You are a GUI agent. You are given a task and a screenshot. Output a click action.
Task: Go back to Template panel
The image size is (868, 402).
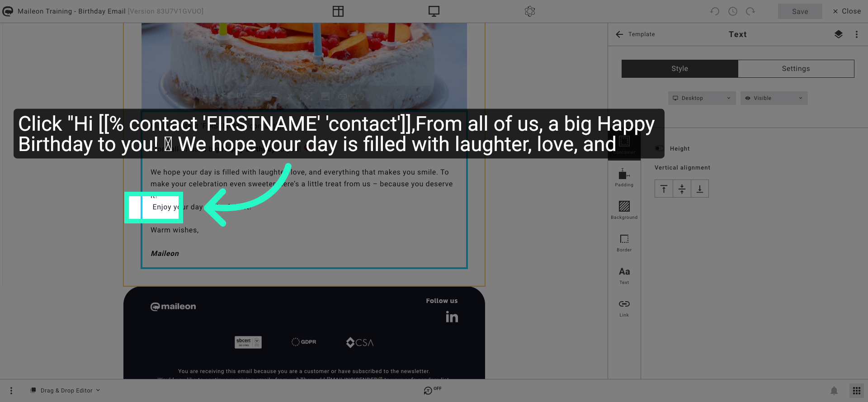[x=635, y=34]
